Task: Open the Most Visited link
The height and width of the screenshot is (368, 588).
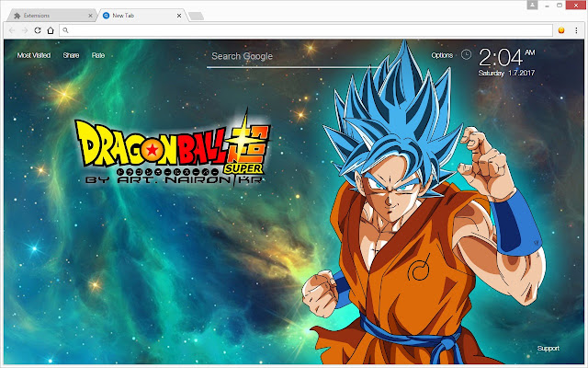Action: click(x=34, y=55)
